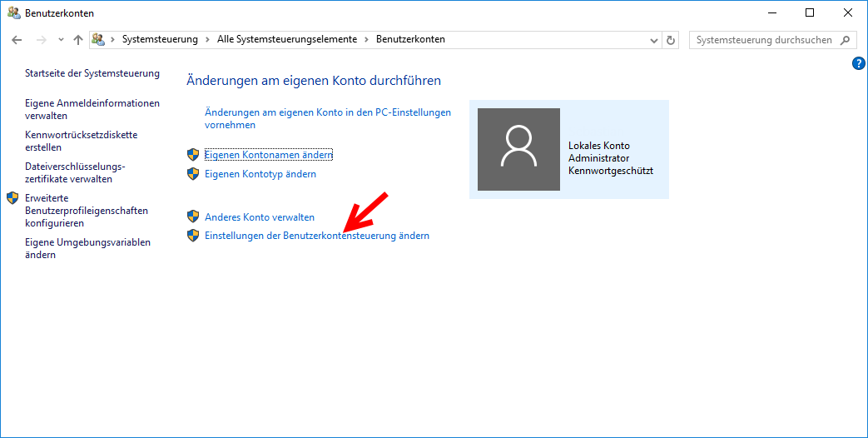Click the Back navigation arrow
The height and width of the screenshot is (438, 868).
coord(17,40)
